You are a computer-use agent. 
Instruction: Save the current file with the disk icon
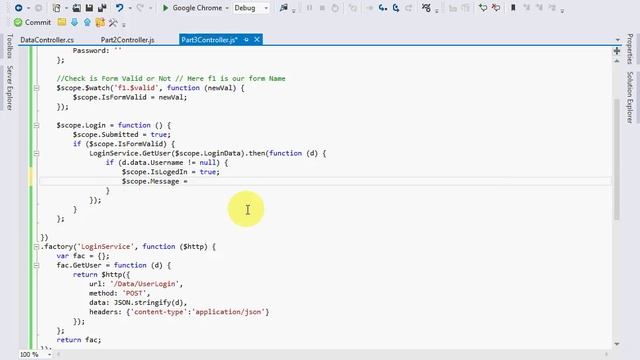(89, 8)
